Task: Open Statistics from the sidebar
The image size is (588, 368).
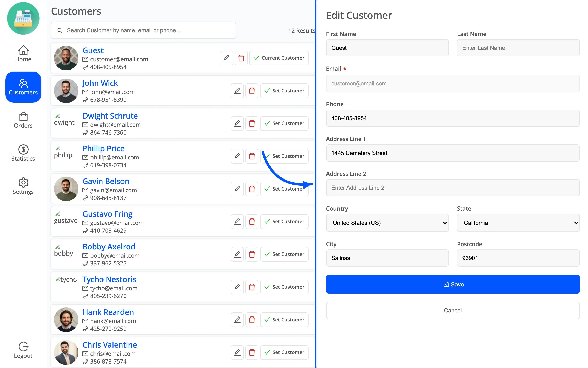Action: (x=23, y=153)
